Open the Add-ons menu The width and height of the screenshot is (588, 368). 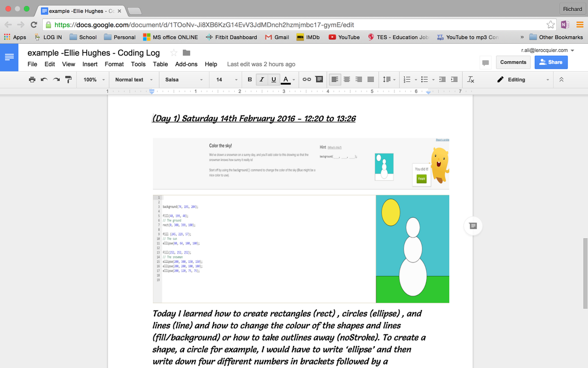point(186,64)
